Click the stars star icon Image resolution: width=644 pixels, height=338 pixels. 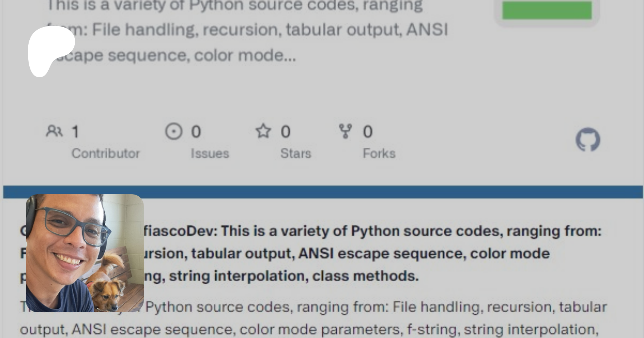pyautogui.click(x=263, y=131)
